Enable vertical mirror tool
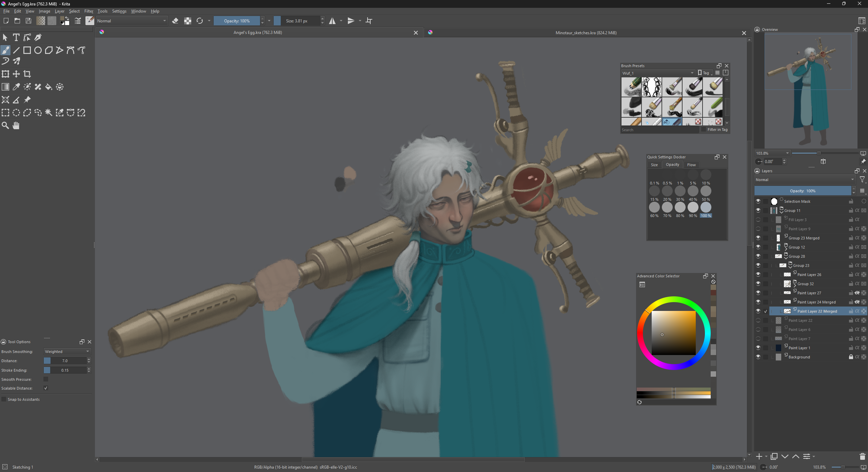868x472 pixels. [x=351, y=21]
